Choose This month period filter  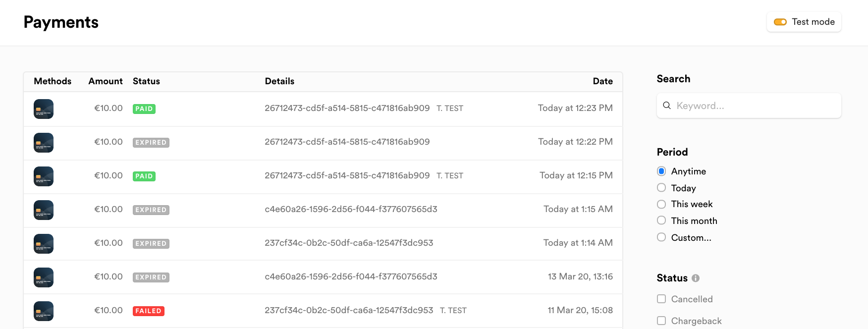pyautogui.click(x=661, y=220)
